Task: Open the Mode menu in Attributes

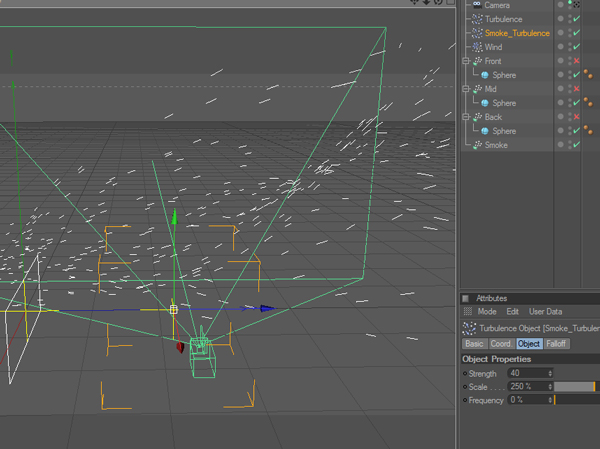Action: click(x=487, y=312)
